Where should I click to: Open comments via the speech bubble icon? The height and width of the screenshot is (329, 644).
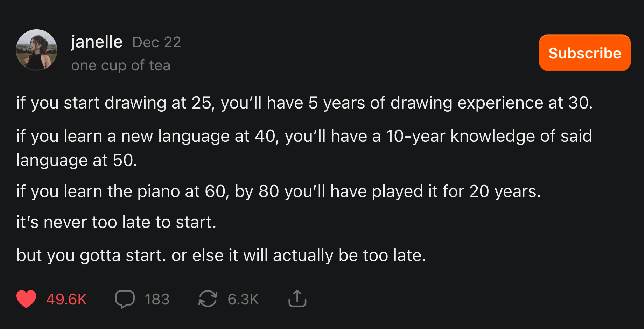(125, 299)
